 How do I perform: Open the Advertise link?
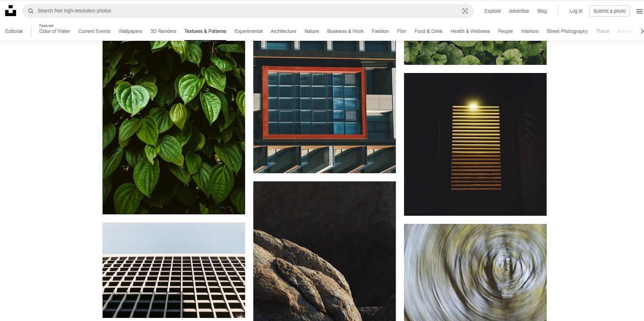519,11
